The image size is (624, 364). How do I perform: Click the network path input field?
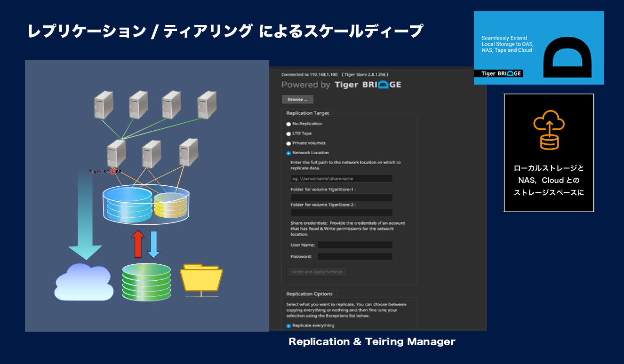point(341,179)
